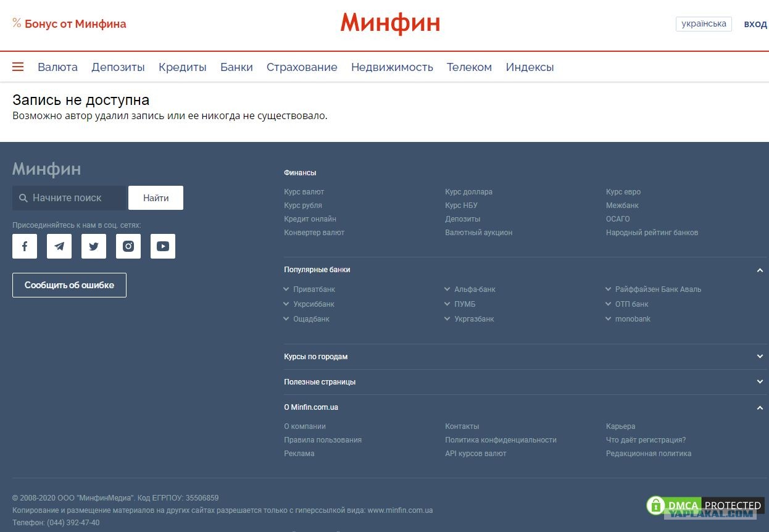The height and width of the screenshot is (532, 769).
Task: Expand the Полезные страницы section
Action: 760,382
